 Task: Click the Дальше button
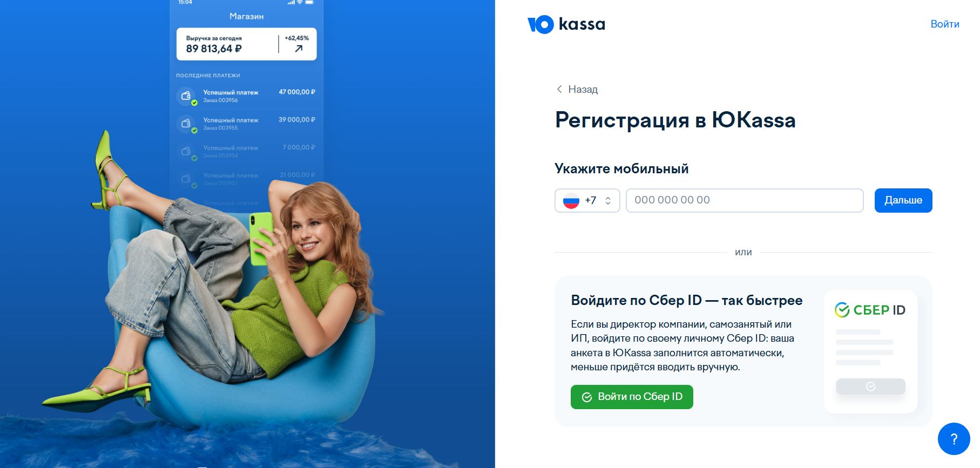903,200
